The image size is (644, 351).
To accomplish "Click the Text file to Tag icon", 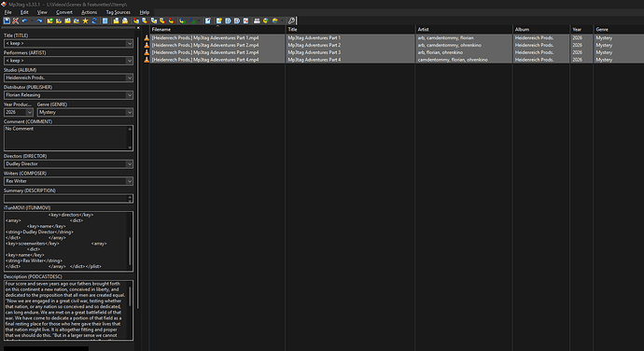I will 162,21.
